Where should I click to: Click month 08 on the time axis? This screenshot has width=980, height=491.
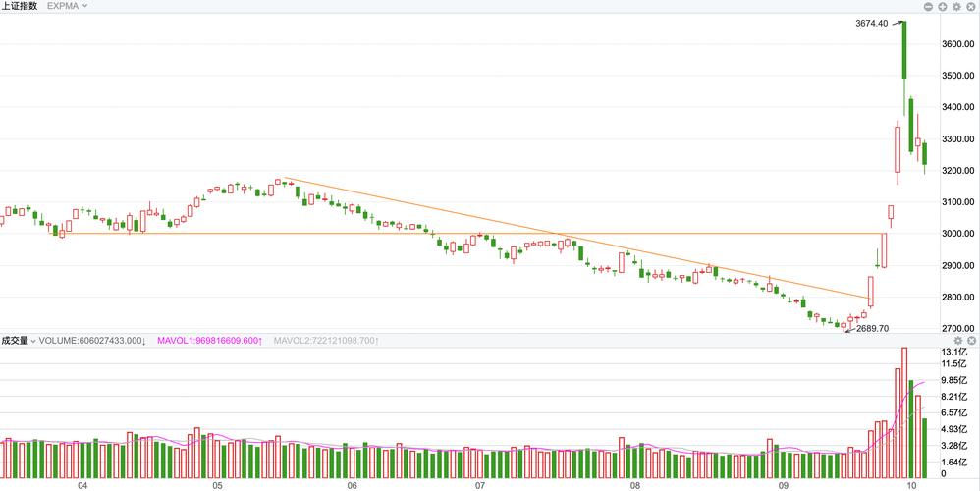click(x=635, y=485)
